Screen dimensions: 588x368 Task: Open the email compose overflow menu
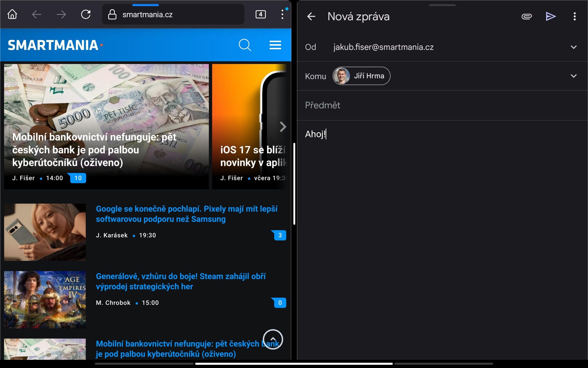[x=574, y=17]
